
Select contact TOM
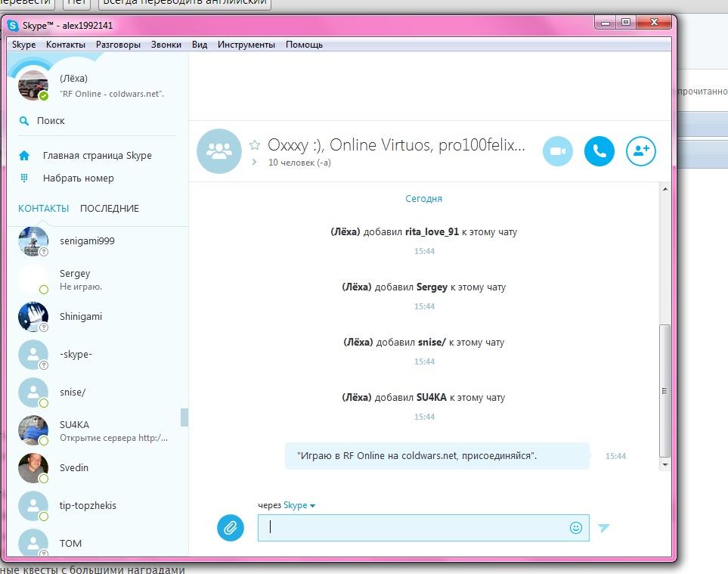pyautogui.click(x=98, y=542)
